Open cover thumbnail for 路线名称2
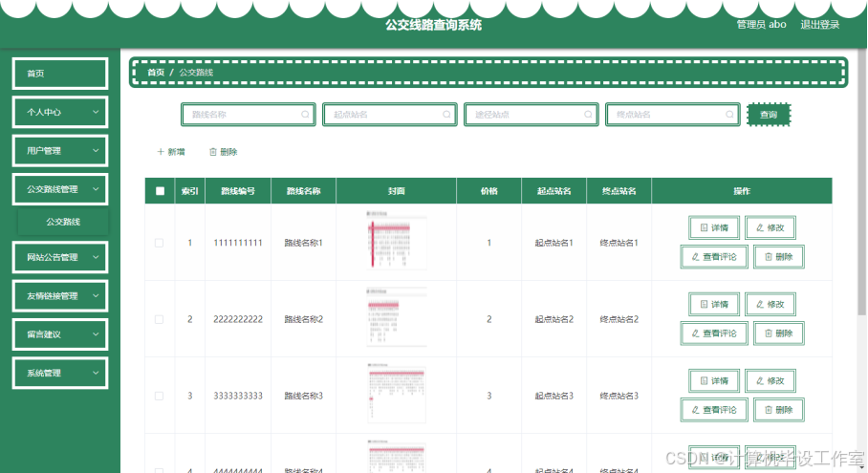 click(396, 317)
